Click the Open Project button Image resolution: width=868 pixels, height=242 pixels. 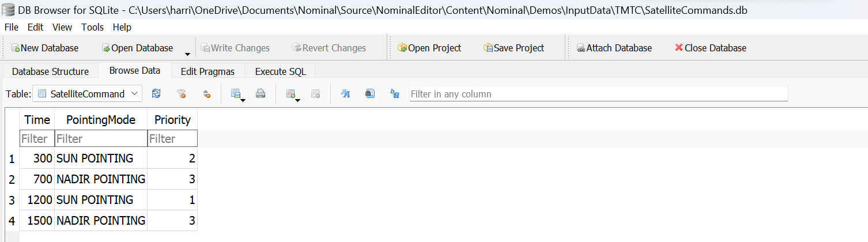tap(429, 48)
